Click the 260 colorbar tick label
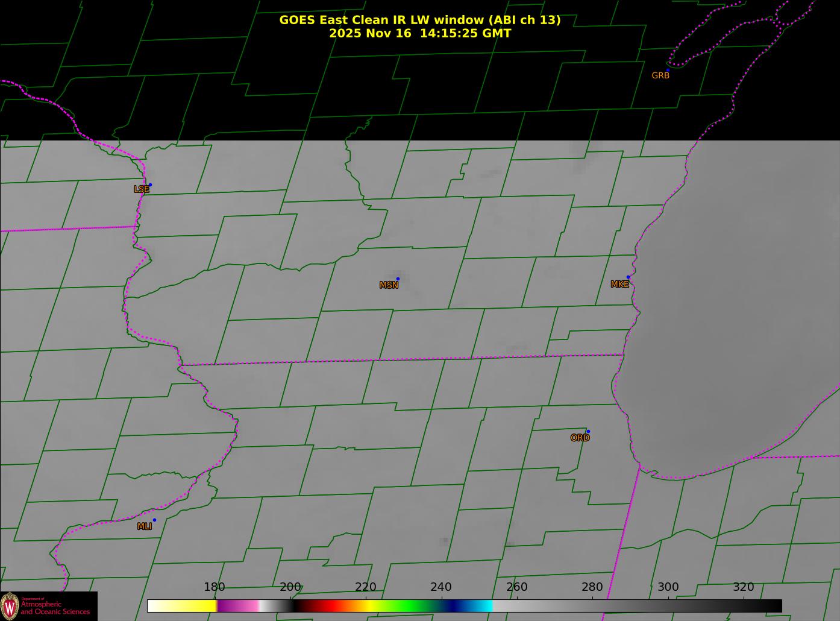The height and width of the screenshot is (621, 840). (x=516, y=587)
